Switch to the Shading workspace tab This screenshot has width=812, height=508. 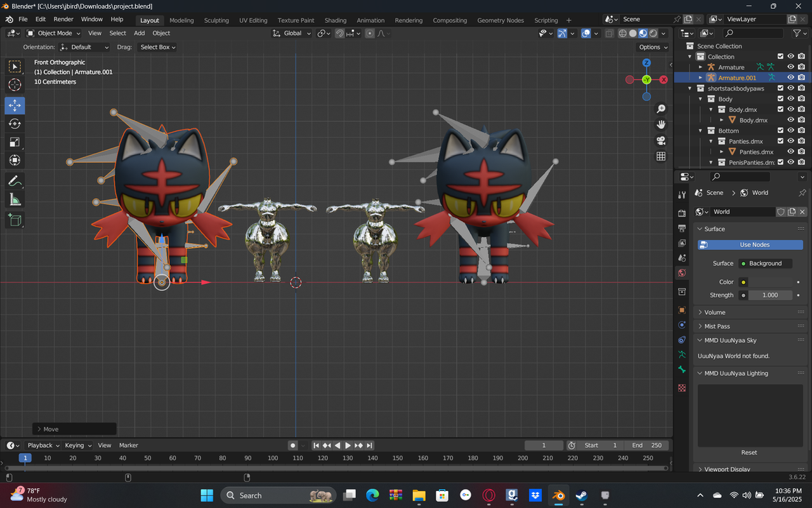(336, 20)
